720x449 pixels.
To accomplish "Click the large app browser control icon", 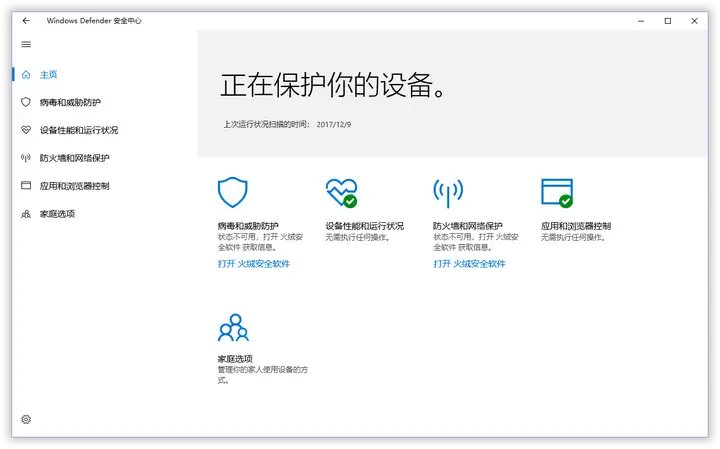I will (x=557, y=193).
